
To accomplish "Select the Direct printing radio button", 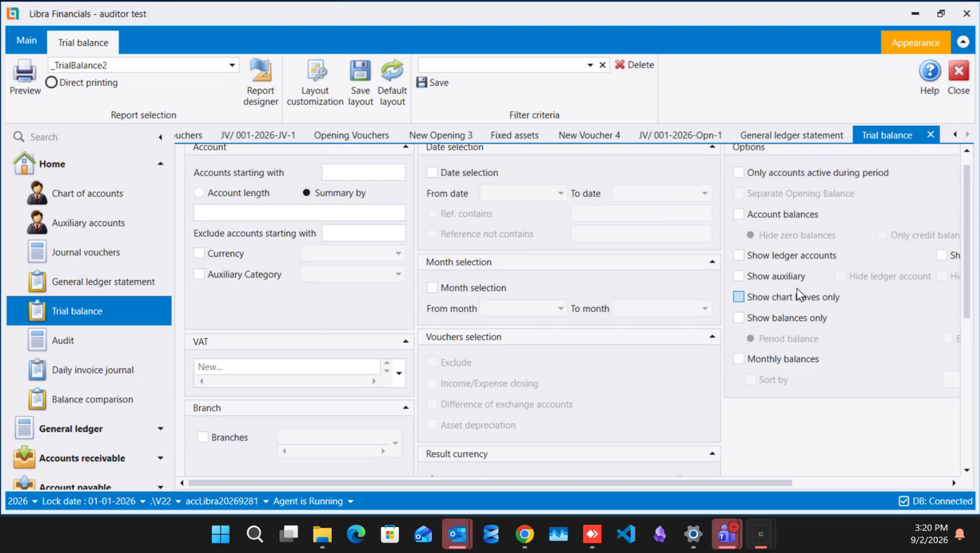I will pos(52,83).
